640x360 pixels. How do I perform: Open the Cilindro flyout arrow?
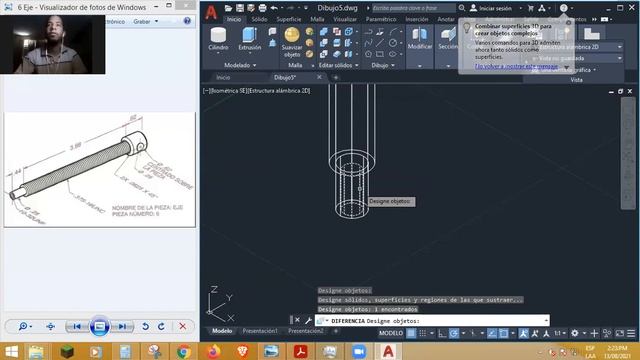[x=218, y=53]
